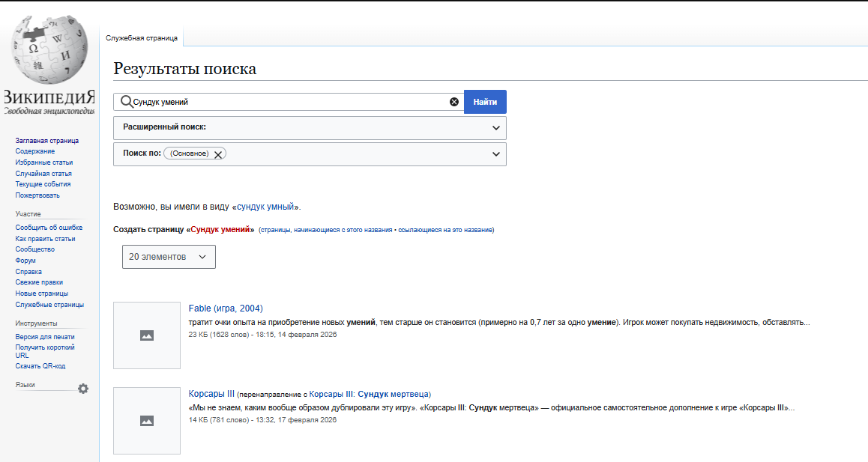Create the page Сундук умений
Viewport: 868px width, 462px height.
[x=222, y=230]
